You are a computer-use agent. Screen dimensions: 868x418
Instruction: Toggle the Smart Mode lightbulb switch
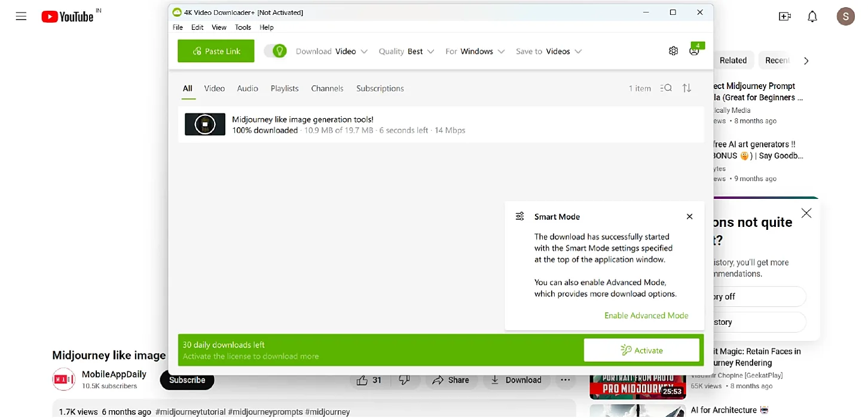tap(276, 51)
